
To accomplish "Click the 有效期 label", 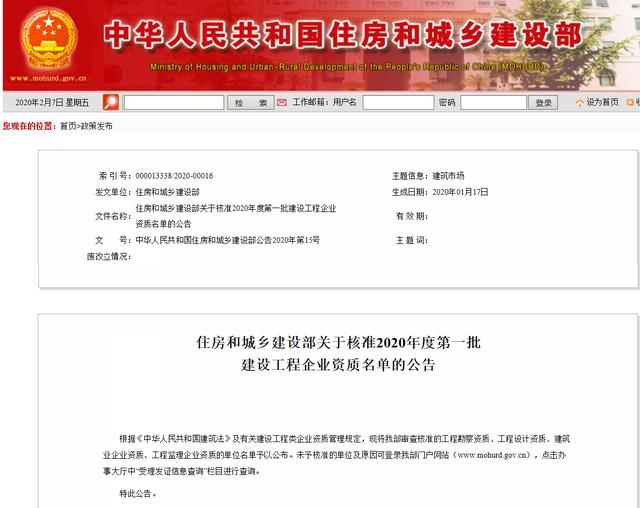I will pos(411,216).
